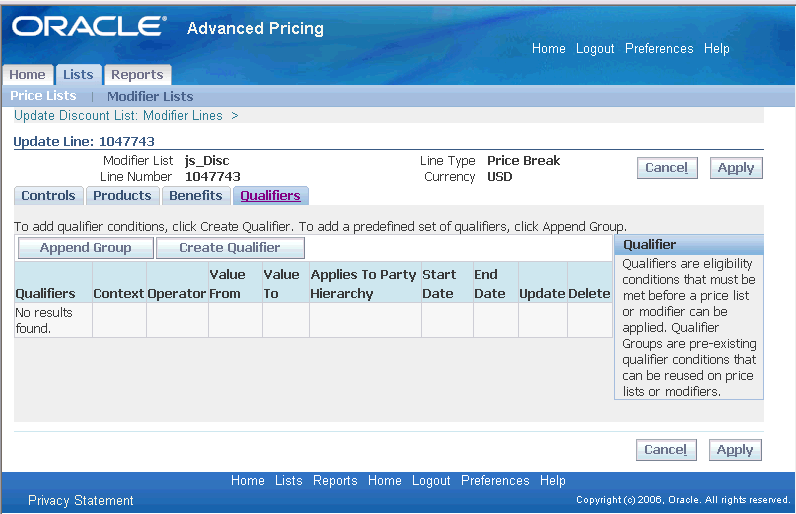Open the Privacy Statement link

coord(81,501)
